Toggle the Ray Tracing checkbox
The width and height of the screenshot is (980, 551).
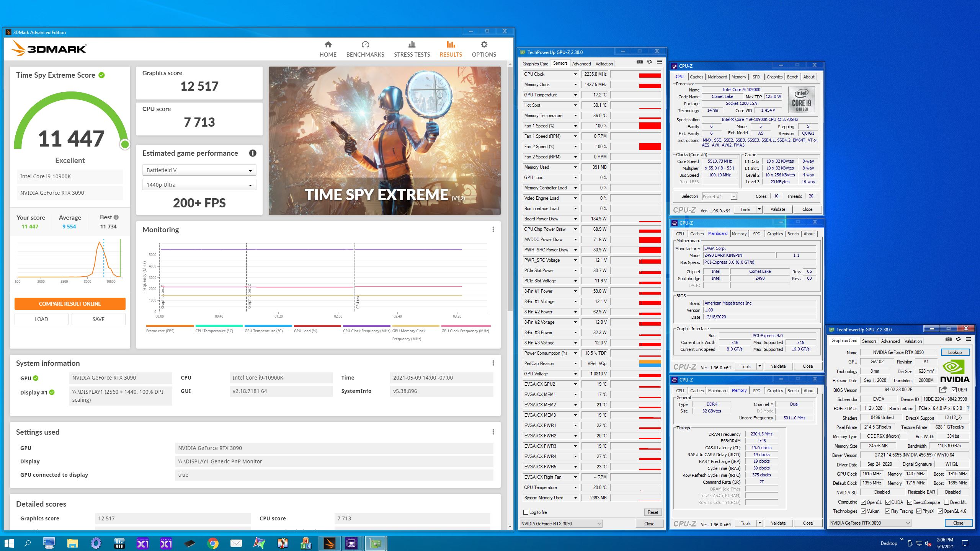coord(887,511)
